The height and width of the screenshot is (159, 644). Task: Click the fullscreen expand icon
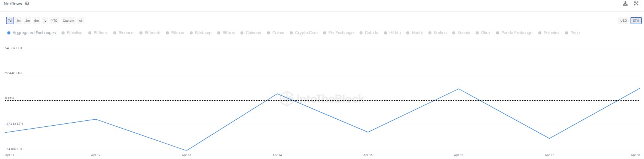click(x=636, y=3)
